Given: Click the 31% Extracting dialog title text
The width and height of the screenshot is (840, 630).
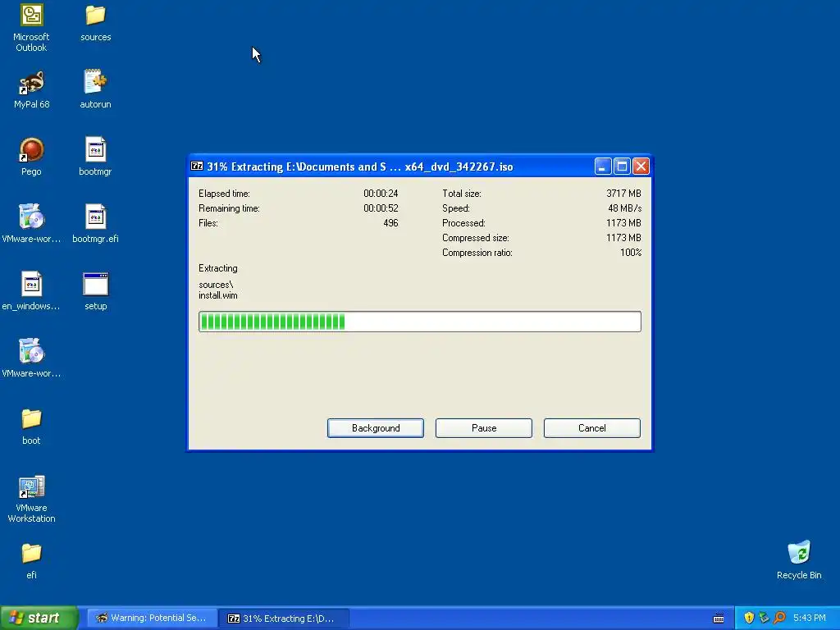Looking at the screenshot, I should tap(360, 167).
